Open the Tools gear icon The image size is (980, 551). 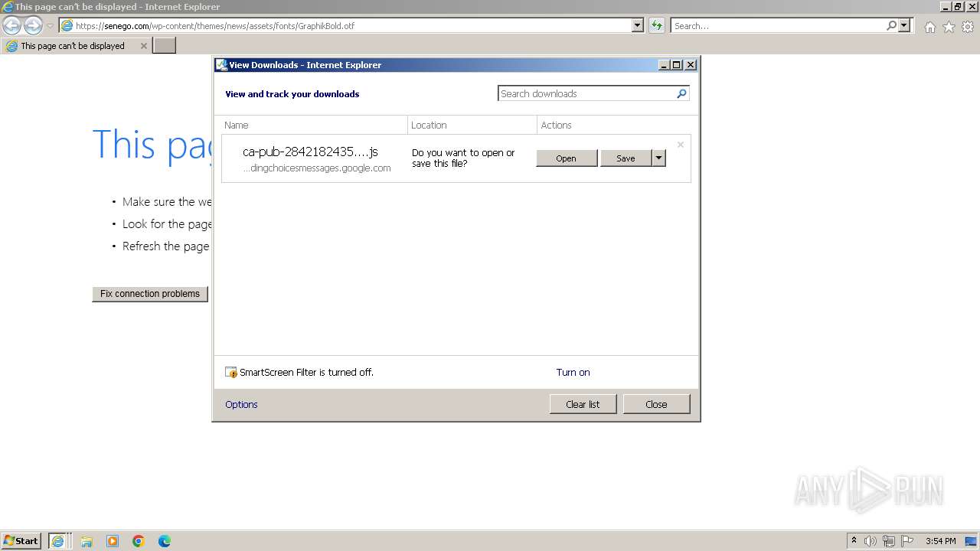tap(968, 27)
